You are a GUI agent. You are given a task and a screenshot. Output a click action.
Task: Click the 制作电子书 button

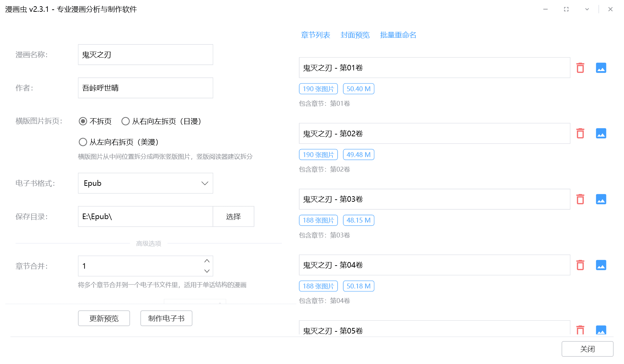point(166,318)
